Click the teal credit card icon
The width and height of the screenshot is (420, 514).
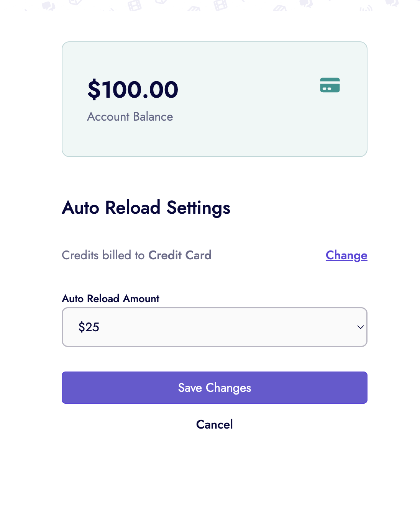point(330,85)
